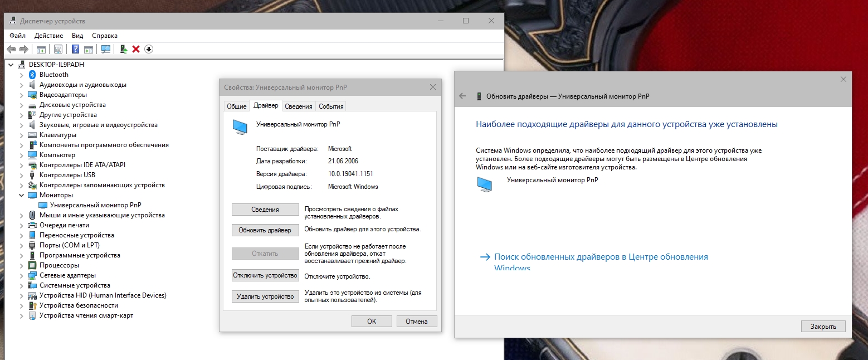Screen dimensions: 868x360
Task: Select the Переносные устройства row
Action: (x=76, y=235)
